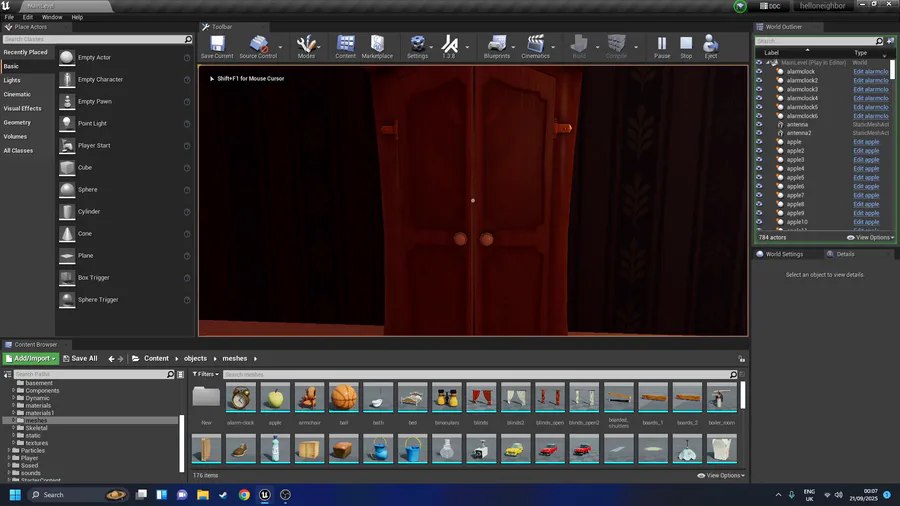Open the Filters dropdown in Content Browser
The width and height of the screenshot is (900, 506).
tap(205, 374)
